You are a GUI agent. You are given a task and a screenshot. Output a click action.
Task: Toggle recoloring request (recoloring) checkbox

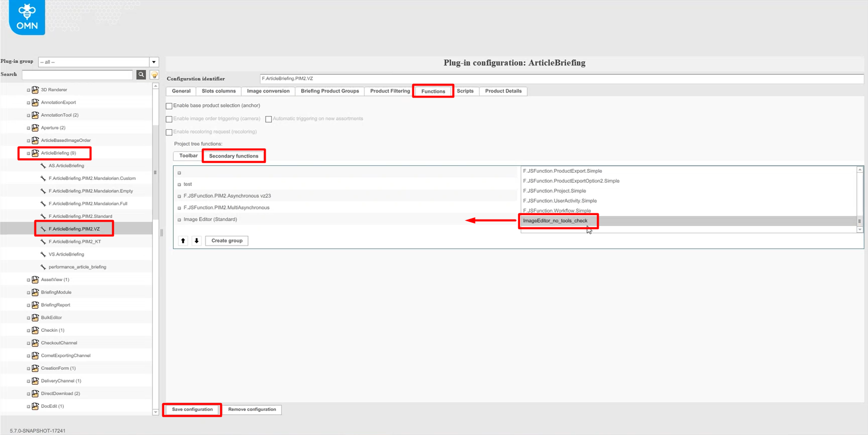[x=169, y=132]
